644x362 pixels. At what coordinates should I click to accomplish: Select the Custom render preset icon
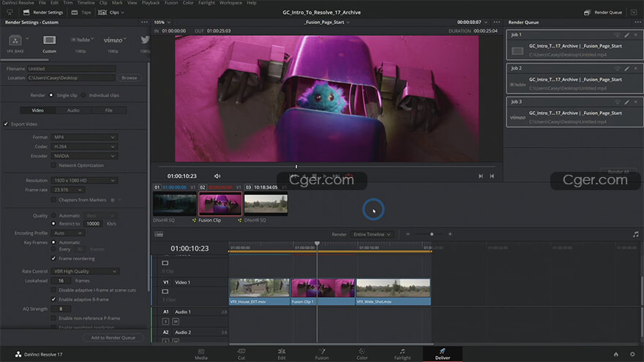pos(49,40)
